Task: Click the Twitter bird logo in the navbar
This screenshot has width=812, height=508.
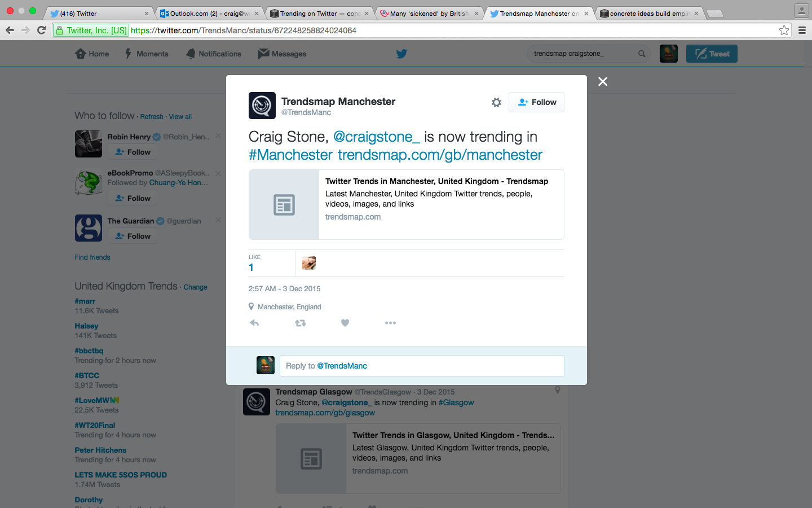Action: tap(401, 54)
